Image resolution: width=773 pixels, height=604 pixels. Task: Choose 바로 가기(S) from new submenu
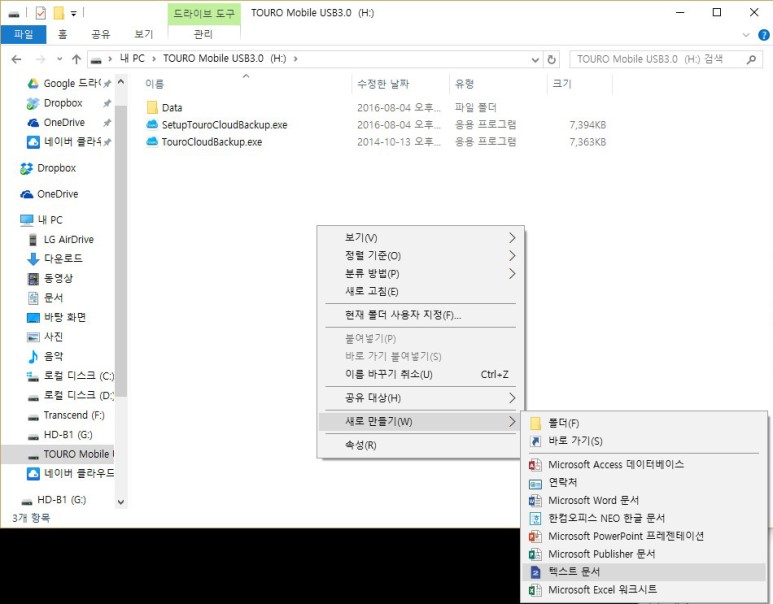644,441
